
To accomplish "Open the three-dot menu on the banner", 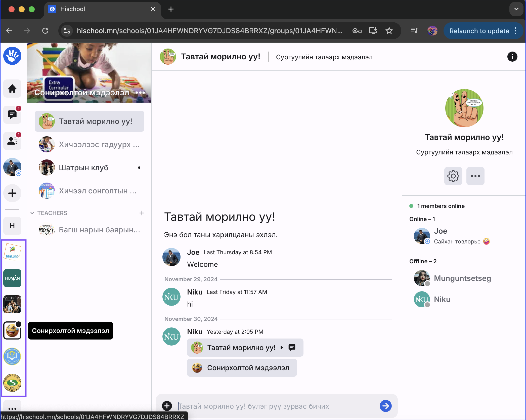I will [x=140, y=93].
